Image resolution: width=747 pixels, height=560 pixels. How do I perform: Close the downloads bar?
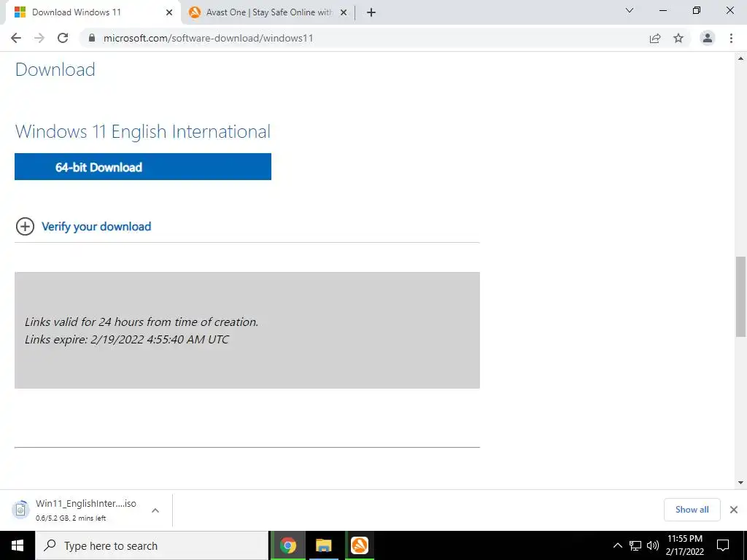734,510
